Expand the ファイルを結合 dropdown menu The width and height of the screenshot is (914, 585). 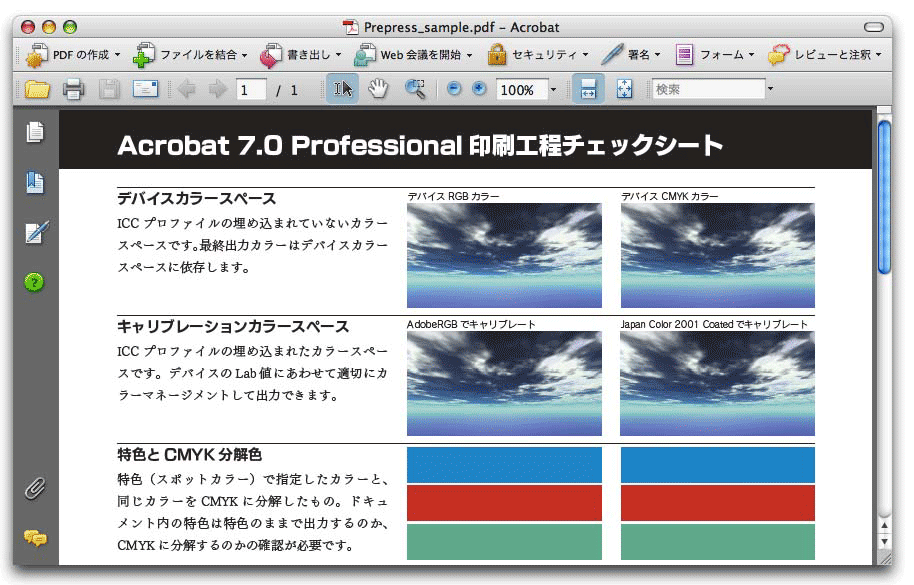(x=244, y=55)
